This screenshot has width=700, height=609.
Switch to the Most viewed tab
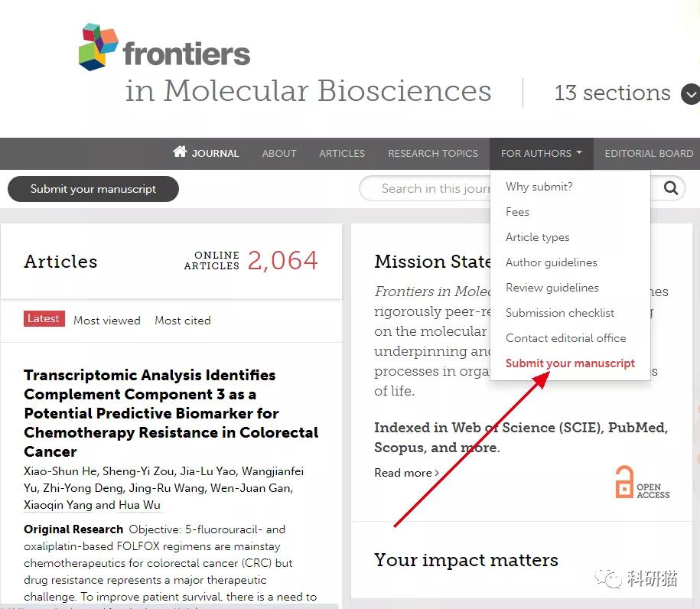[x=107, y=321]
